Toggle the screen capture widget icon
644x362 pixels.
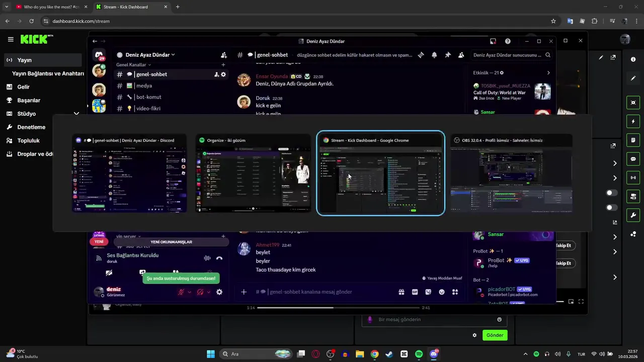coord(633,103)
